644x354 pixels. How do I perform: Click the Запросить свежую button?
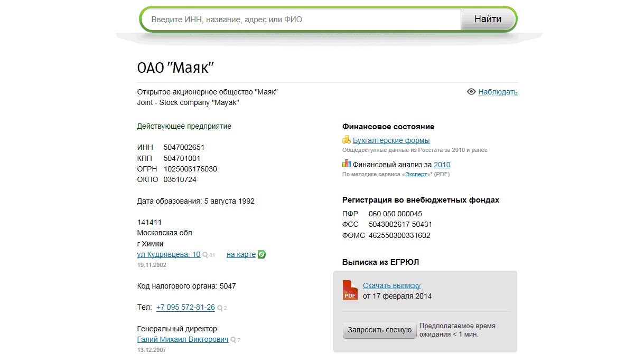[x=379, y=330]
